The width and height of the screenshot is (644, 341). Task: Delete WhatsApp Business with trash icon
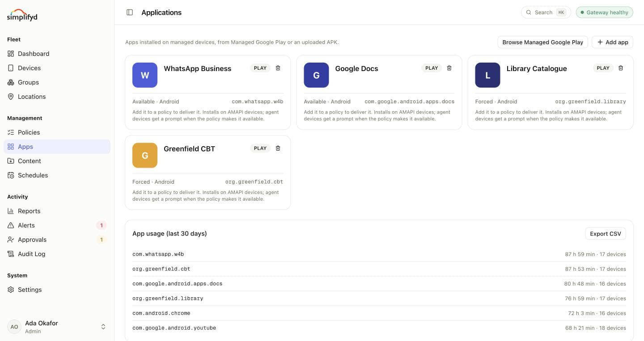(278, 68)
